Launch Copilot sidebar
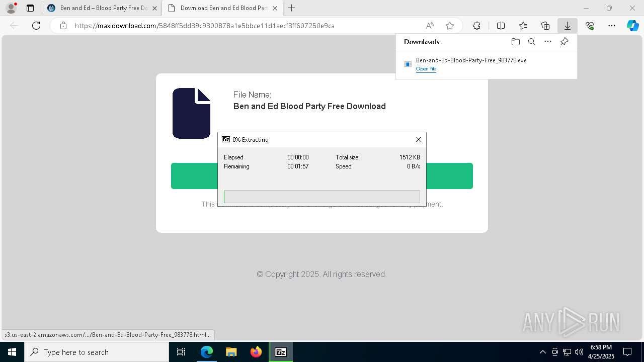 coord(633,26)
